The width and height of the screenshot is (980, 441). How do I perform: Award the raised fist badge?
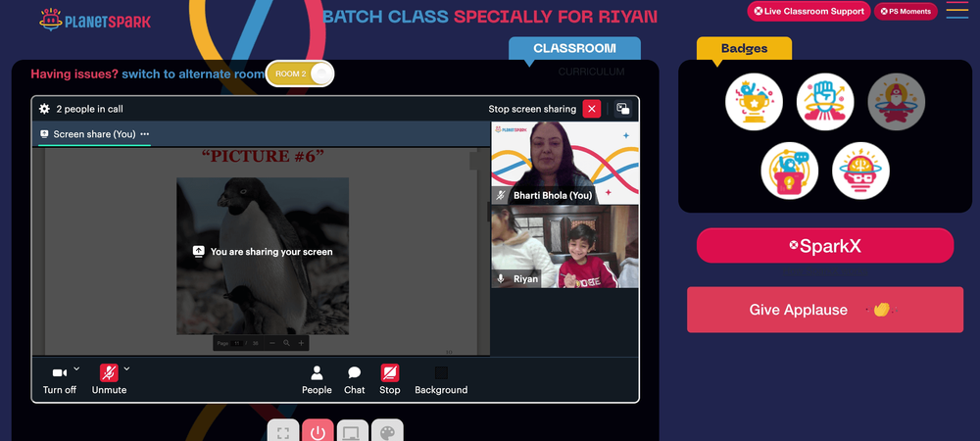tap(825, 102)
